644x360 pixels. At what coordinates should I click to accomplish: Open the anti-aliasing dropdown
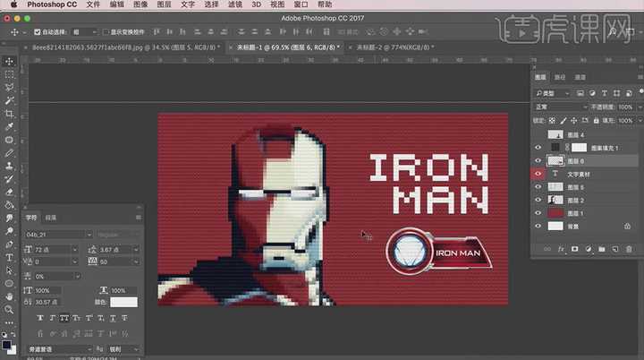coord(123,349)
